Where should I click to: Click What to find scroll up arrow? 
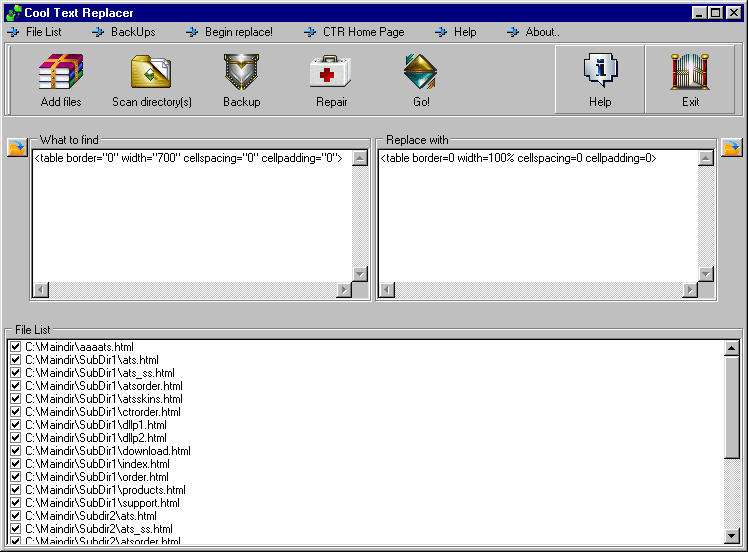360,158
